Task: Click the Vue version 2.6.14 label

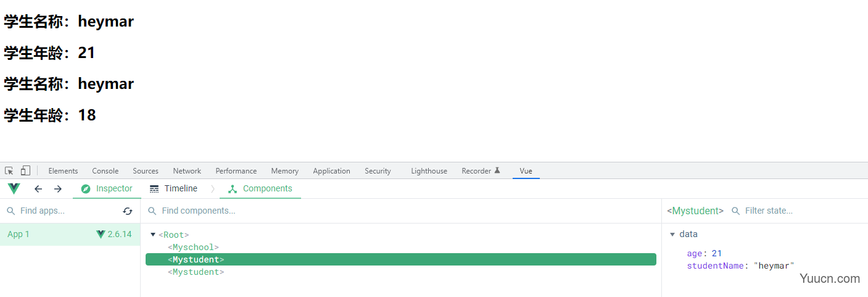Action: pos(120,235)
